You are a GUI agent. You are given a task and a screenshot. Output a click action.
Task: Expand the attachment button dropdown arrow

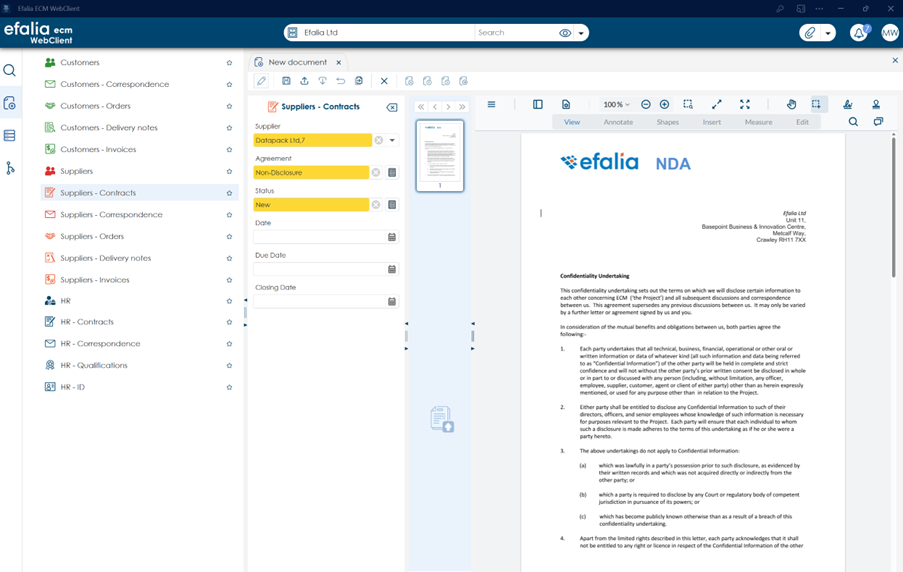[x=828, y=33]
